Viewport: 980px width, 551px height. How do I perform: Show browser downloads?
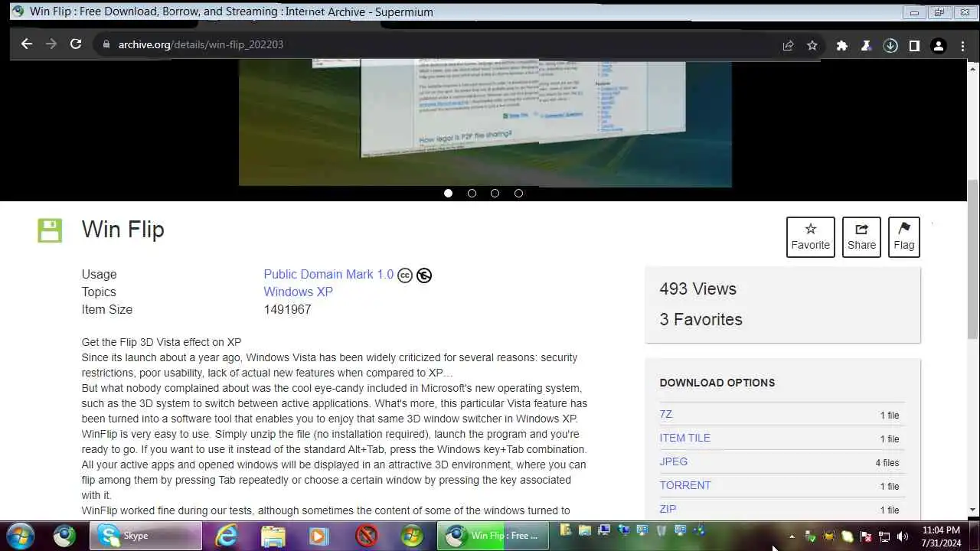pyautogui.click(x=890, y=45)
